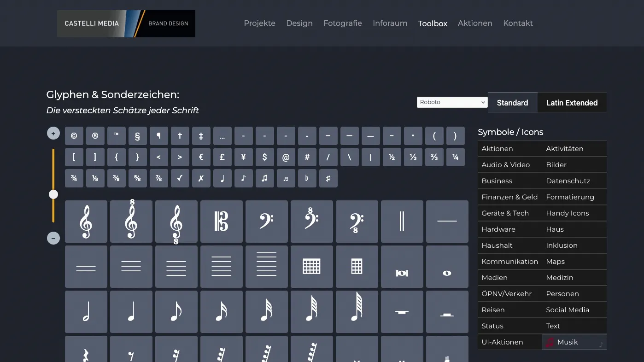Viewport: 644px width, 362px height.
Task: Open the Audio & Video symbol category
Action: click(505, 165)
